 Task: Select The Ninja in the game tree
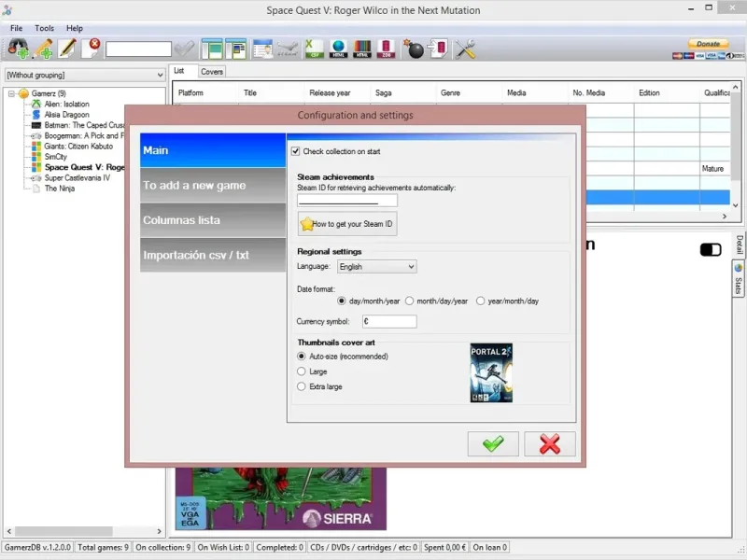(60, 189)
